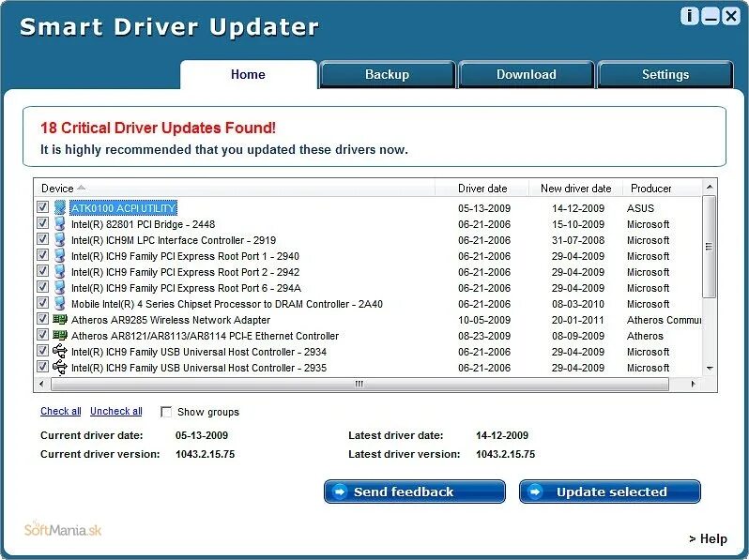Open the info button in title bar

click(689, 16)
